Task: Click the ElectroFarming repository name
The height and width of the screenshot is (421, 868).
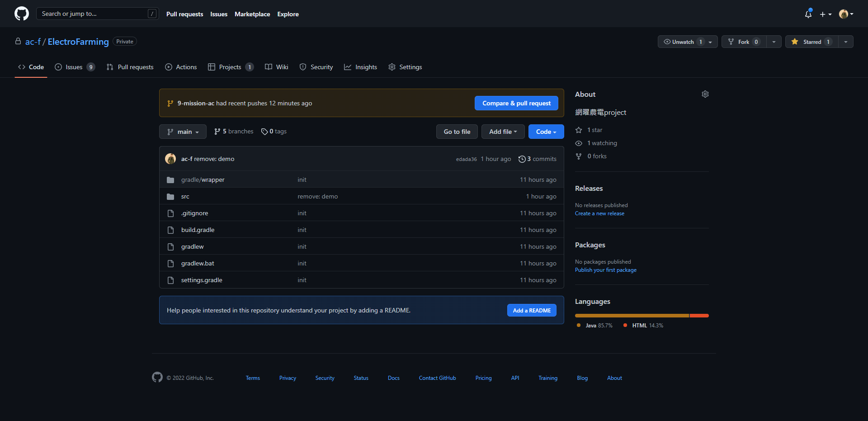Action: pos(78,42)
